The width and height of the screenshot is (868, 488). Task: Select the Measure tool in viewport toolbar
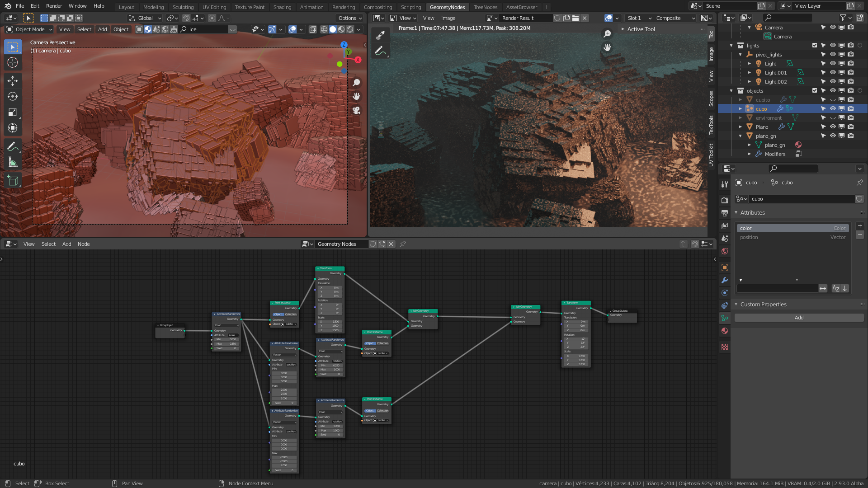[13, 162]
